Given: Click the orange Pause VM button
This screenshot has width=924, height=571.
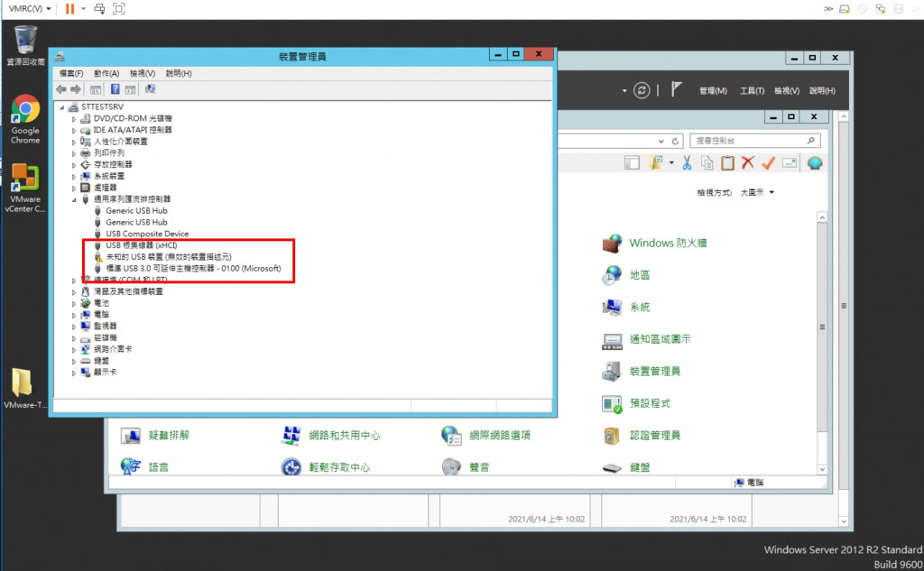Looking at the screenshot, I should point(69,9).
